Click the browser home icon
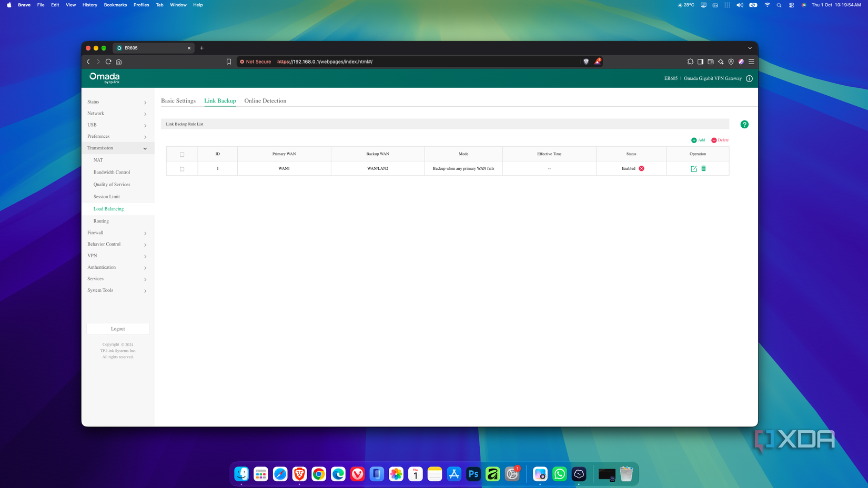 (119, 62)
